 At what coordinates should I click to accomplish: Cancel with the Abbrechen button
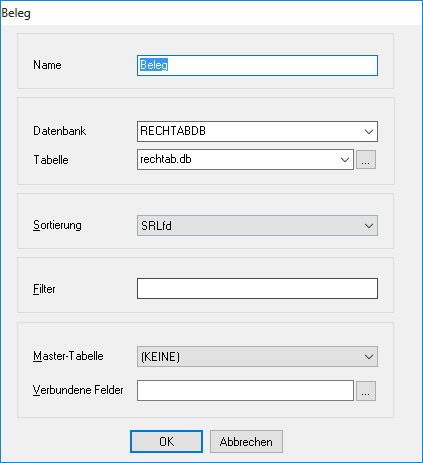pyautogui.click(x=246, y=442)
